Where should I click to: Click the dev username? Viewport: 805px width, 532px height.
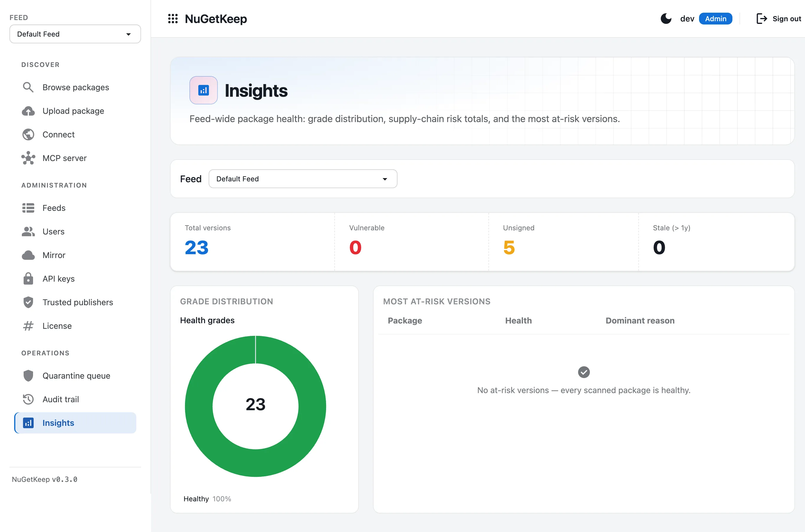point(687,19)
